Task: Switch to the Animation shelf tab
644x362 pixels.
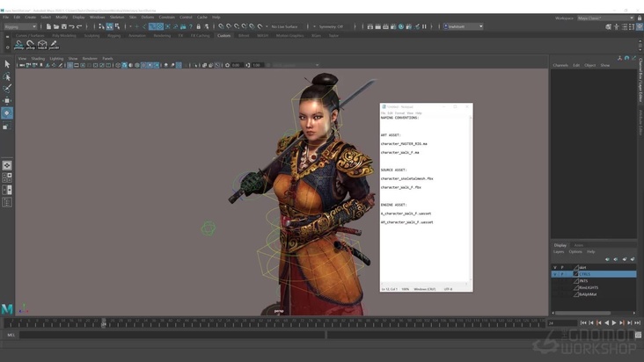Action: click(x=137, y=36)
